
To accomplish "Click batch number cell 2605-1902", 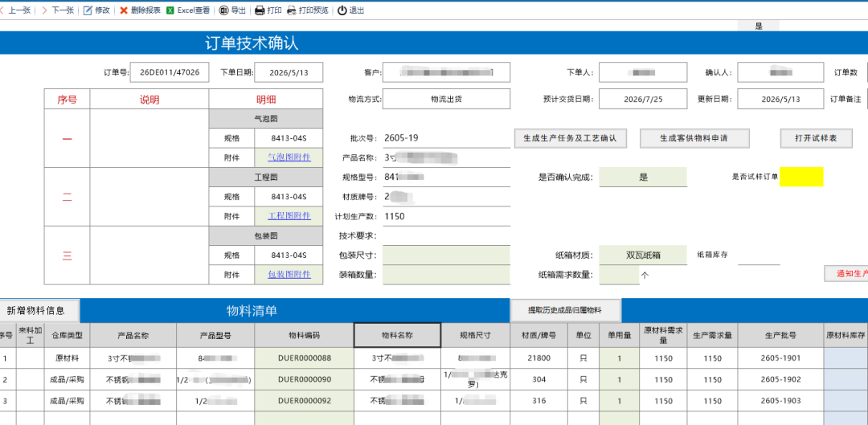I will coord(780,380).
